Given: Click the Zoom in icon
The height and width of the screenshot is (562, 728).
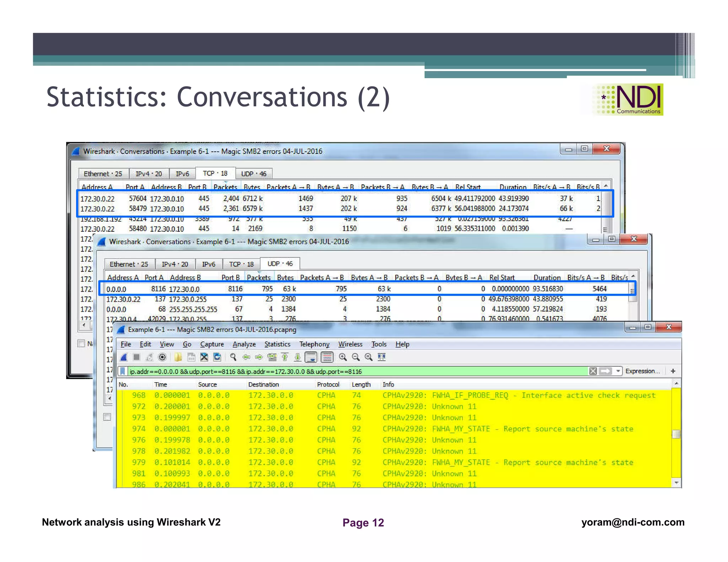Looking at the screenshot, I should point(343,357).
